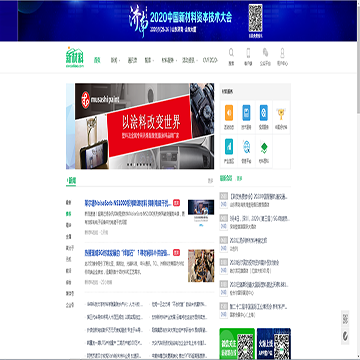Click the musashi paint red carousel banner
This screenshot has height=360, width=360.
click(140, 126)
